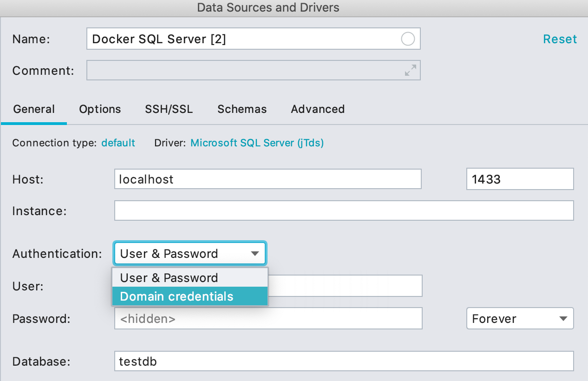The width and height of the screenshot is (588, 381).
Task: Click the Name input field
Action: pyautogui.click(x=254, y=39)
